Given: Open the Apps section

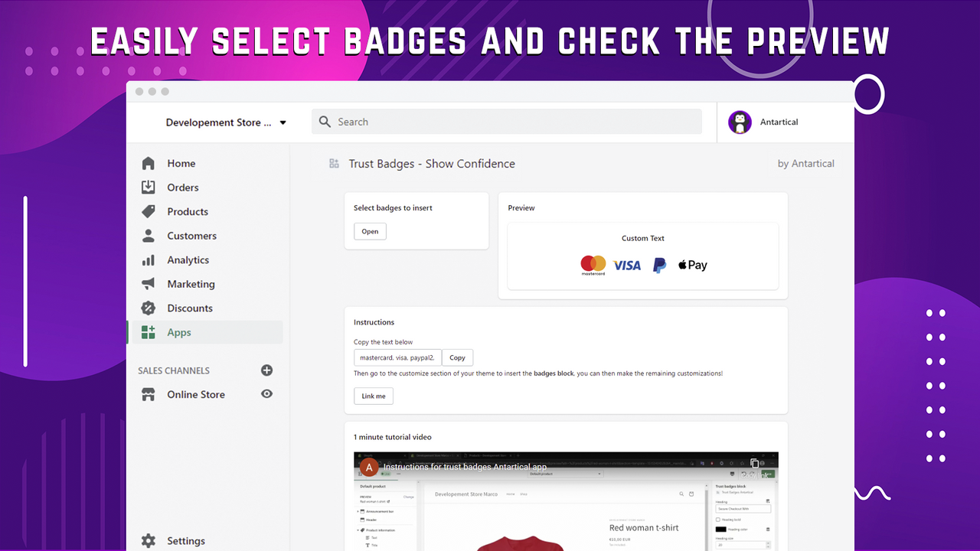Looking at the screenshot, I should 178,332.
